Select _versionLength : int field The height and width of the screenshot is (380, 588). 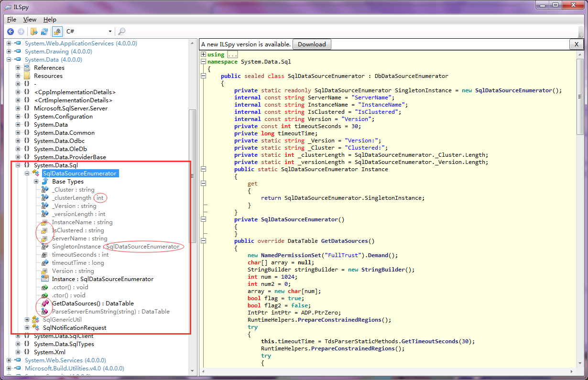(78, 214)
